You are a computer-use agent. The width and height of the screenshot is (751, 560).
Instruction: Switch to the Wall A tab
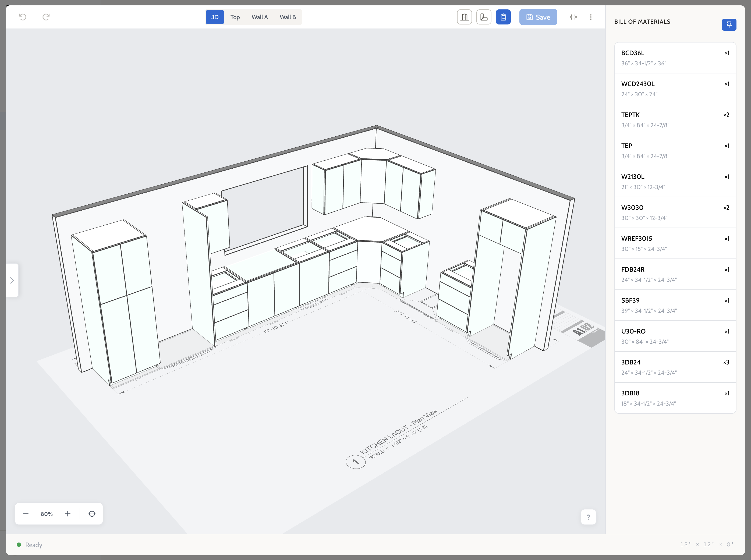(x=260, y=17)
